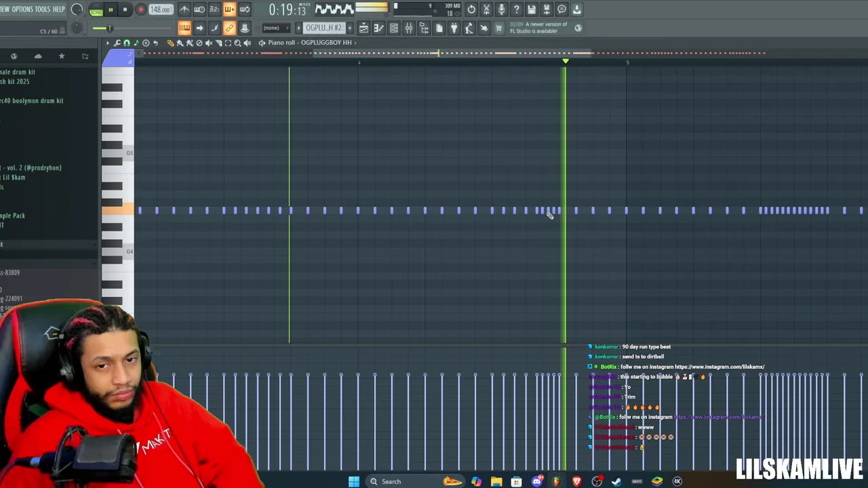Click the question mark help icon
Image resolution: width=868 pixels, height=488 pixels.
517,9
